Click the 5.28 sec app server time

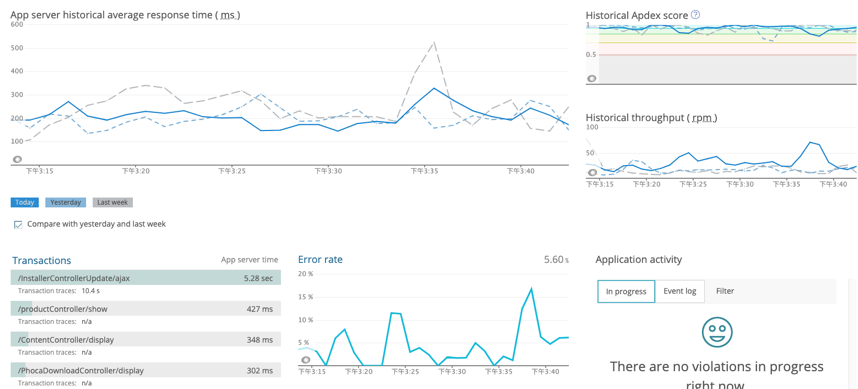click(258, 278)
